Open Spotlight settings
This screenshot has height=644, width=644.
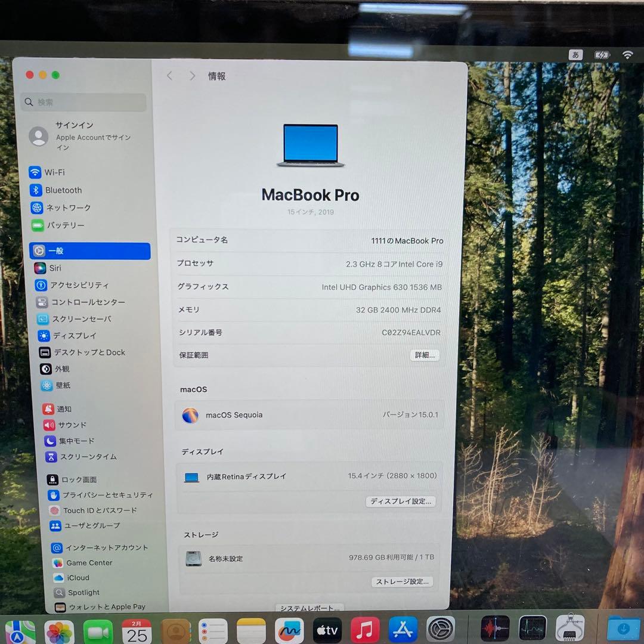[x=77, y=593]
